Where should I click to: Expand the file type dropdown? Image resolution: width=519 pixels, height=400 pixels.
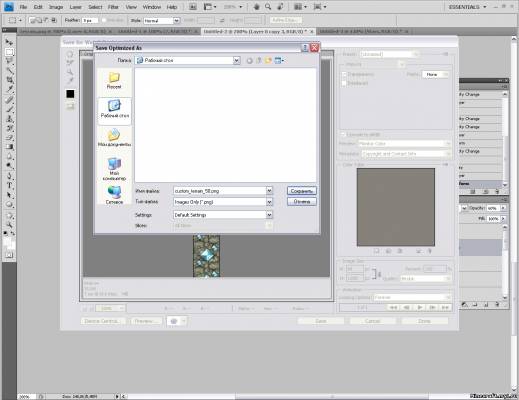pyautogui.click(x=269, y=202)
